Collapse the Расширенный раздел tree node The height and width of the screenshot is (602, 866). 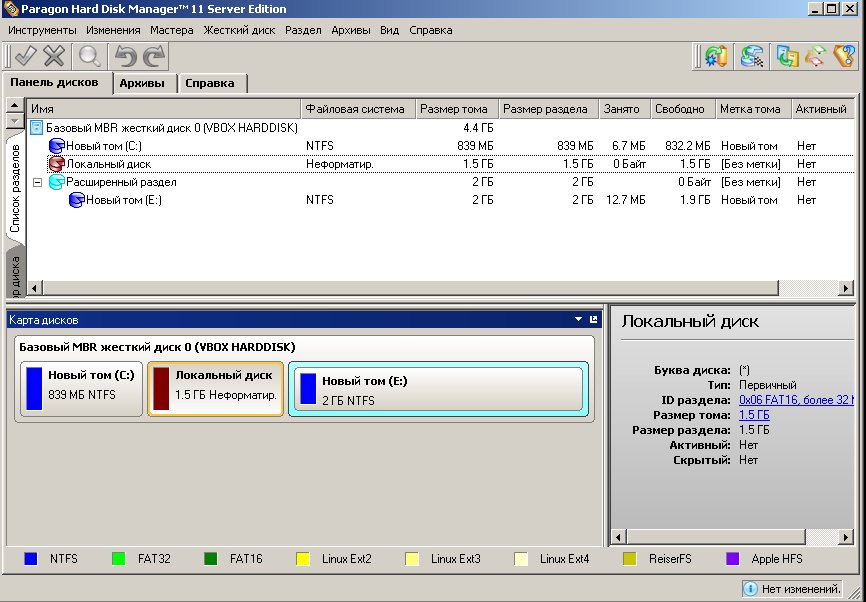coord(37,182)
